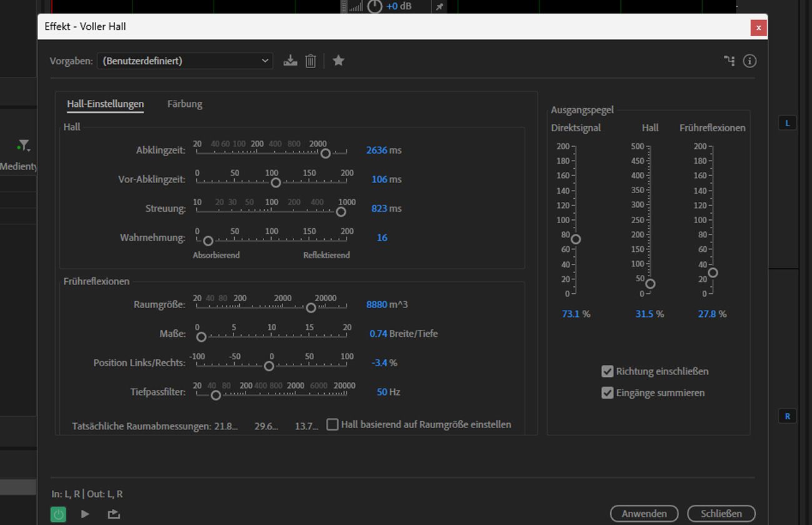Save the current effect preset
This screenshot has width=812, height=525.
coord(290,61)
